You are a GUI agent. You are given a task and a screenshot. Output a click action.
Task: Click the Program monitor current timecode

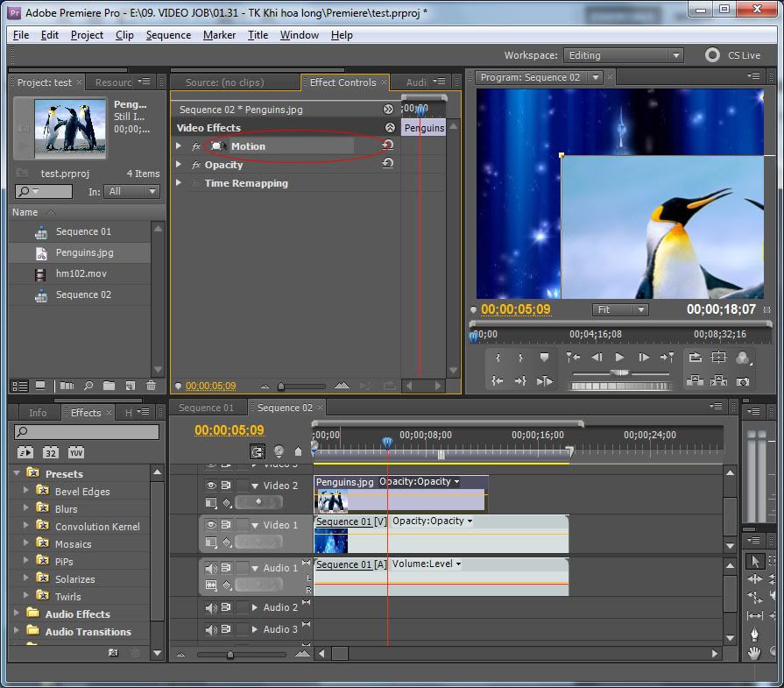[515, 309]
